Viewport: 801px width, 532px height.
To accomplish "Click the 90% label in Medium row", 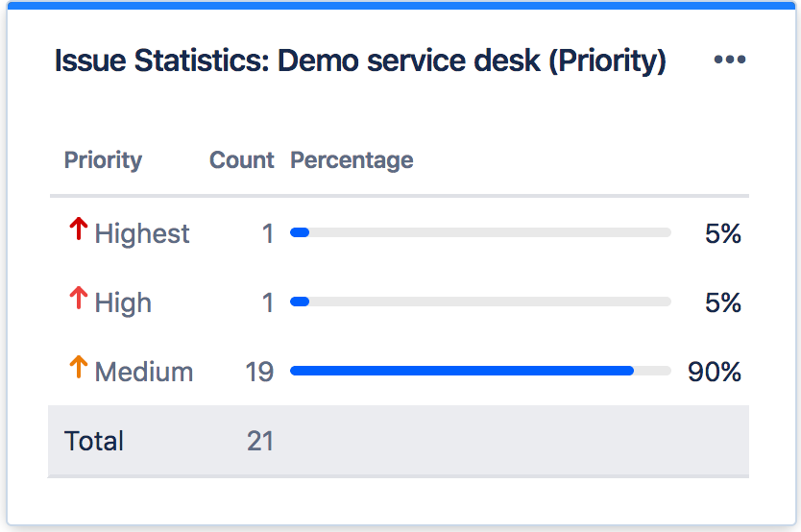I will pos(715,372).
